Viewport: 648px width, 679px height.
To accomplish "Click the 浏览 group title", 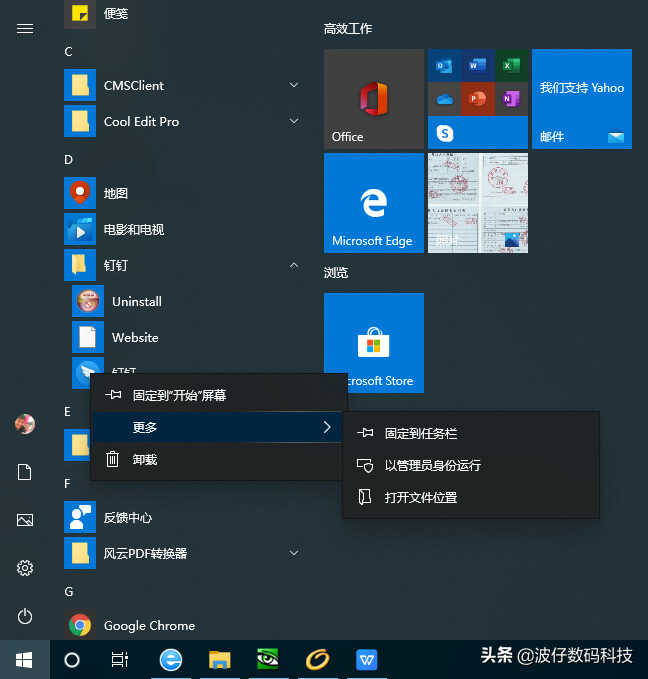I will (336, 272).
